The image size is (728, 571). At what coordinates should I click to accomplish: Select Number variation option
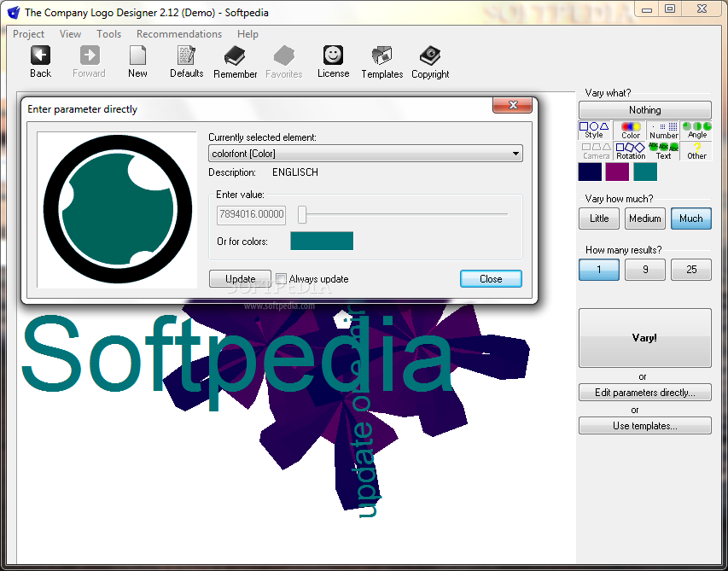pos(663,130)
